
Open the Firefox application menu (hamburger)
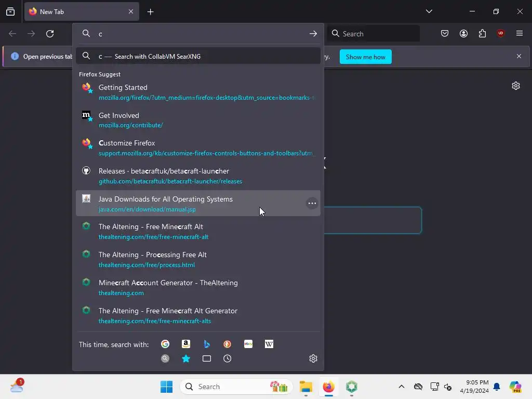pyautogui.click(x=520, y=33)
